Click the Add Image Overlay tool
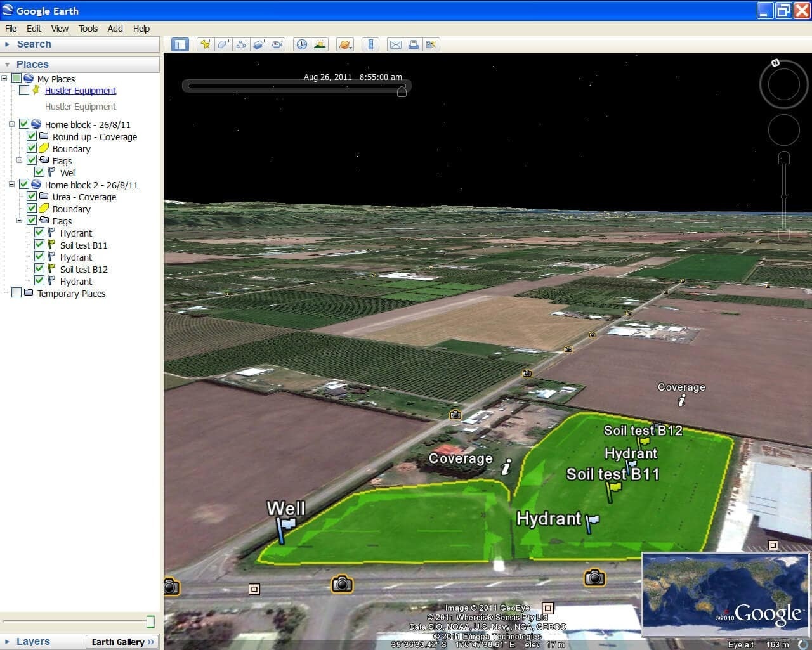Viewport: 812px width, 650px height. pos(259,44)
